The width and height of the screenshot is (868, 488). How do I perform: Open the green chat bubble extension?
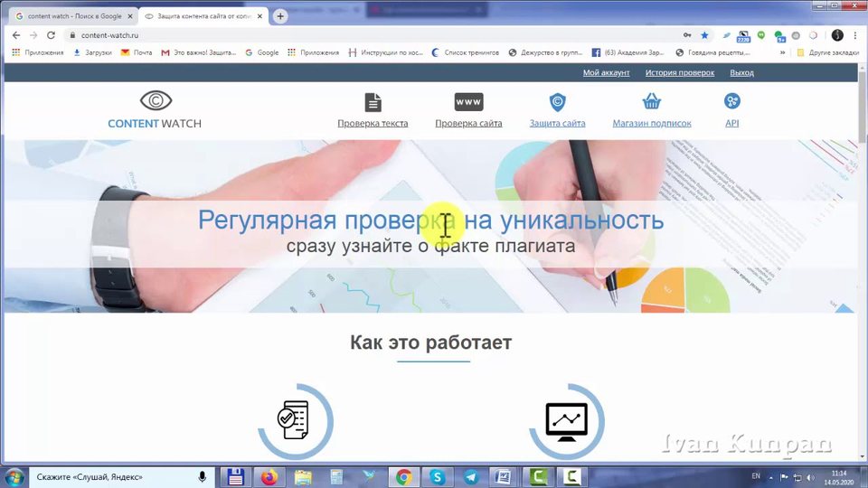[761, 35]
